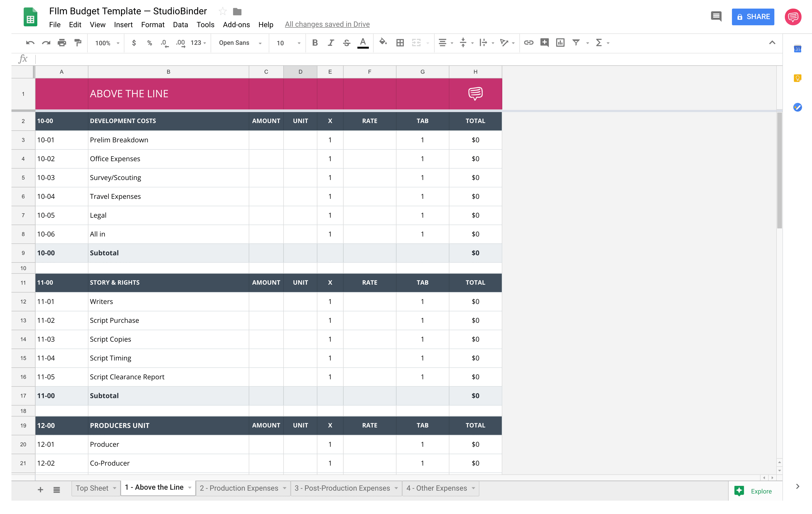The width and height of the screenshot is (812, 514).
Task: Click the percentage format icon
Action: (148, 42)
